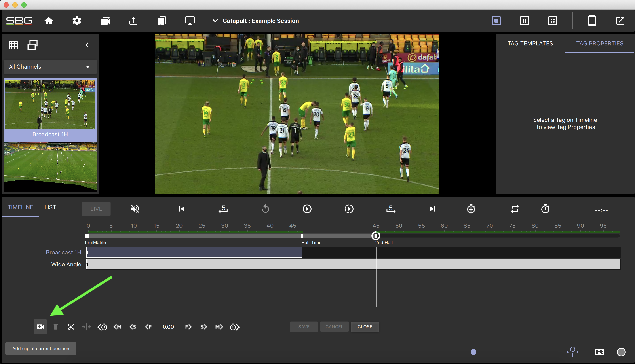Image resolution: width=635 pixels, height=364 pixels.
Task: Open the video capture camera icon
Action: (x=105, y=21)
